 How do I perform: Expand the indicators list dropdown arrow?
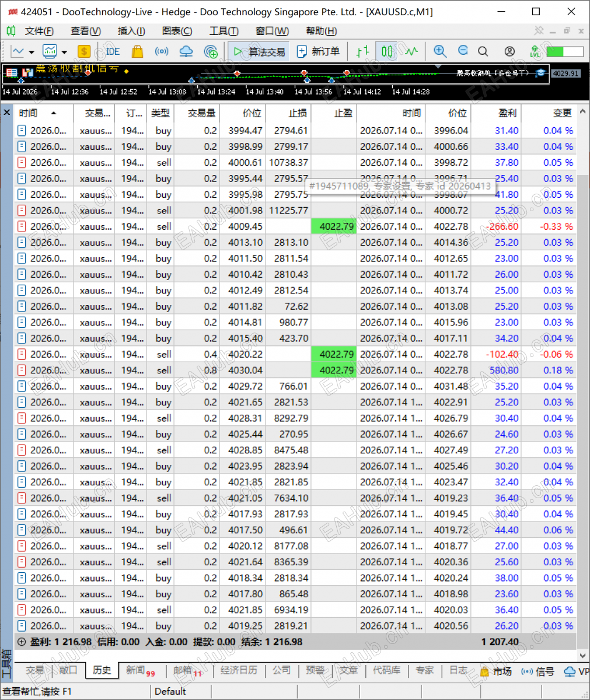tap(64, 52)
